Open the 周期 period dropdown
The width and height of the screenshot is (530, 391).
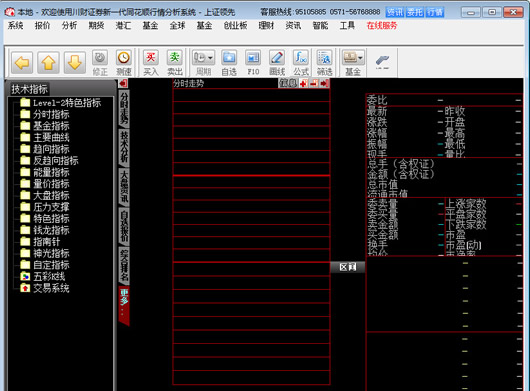203,63
